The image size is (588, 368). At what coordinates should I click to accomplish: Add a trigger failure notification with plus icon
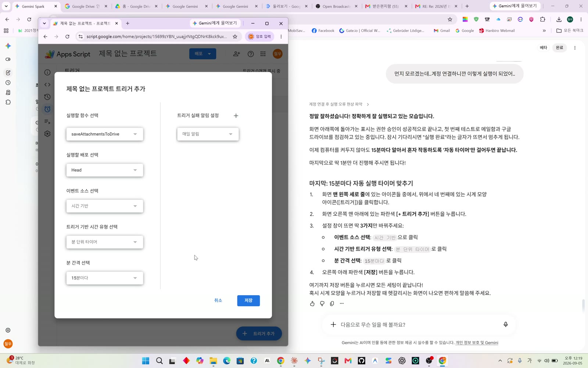click(x=236, y=116)
